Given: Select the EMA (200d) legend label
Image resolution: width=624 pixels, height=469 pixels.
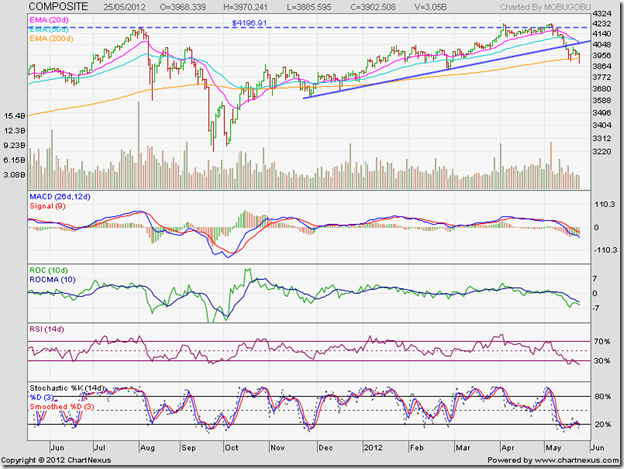Looking at the screenshot, I should pos(51,39).
